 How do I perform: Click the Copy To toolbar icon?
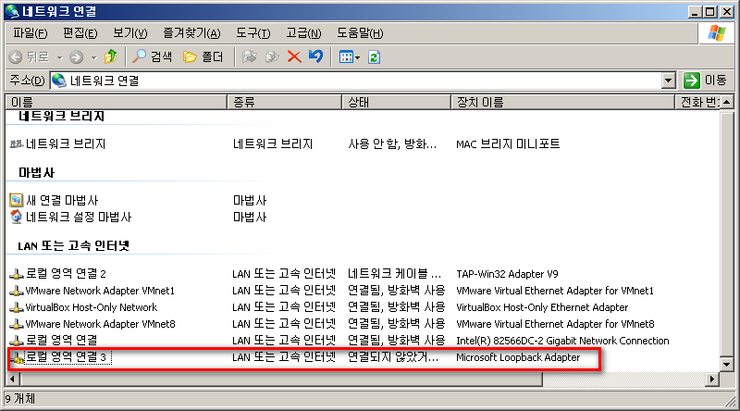(x=272, y=57)
